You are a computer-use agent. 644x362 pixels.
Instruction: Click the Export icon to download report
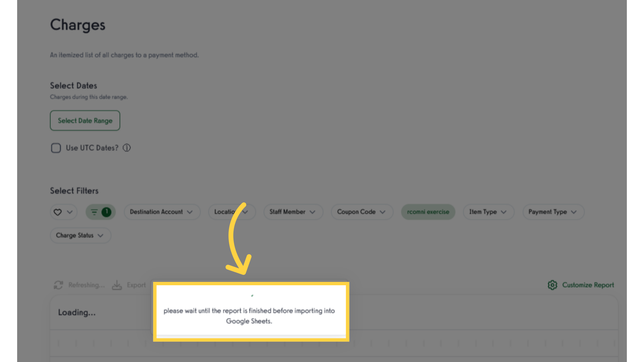(x=117, y=285)
